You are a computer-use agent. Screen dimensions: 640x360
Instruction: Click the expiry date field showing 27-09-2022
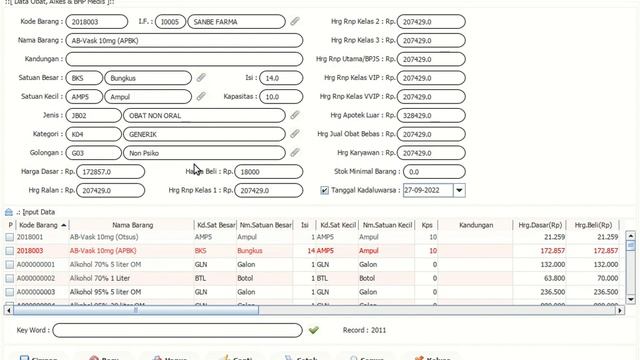[428, 190]
